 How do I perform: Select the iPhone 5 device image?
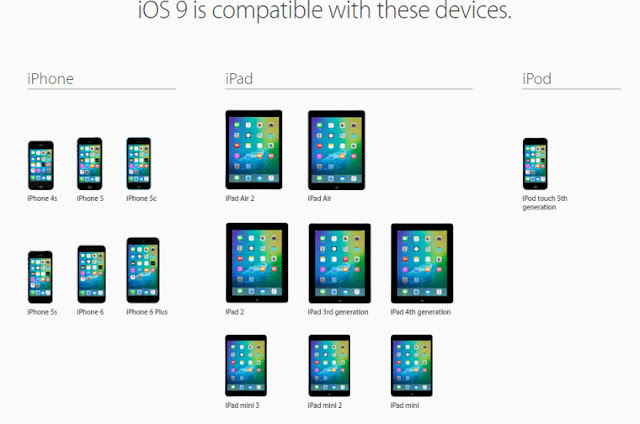click(90, 164)
